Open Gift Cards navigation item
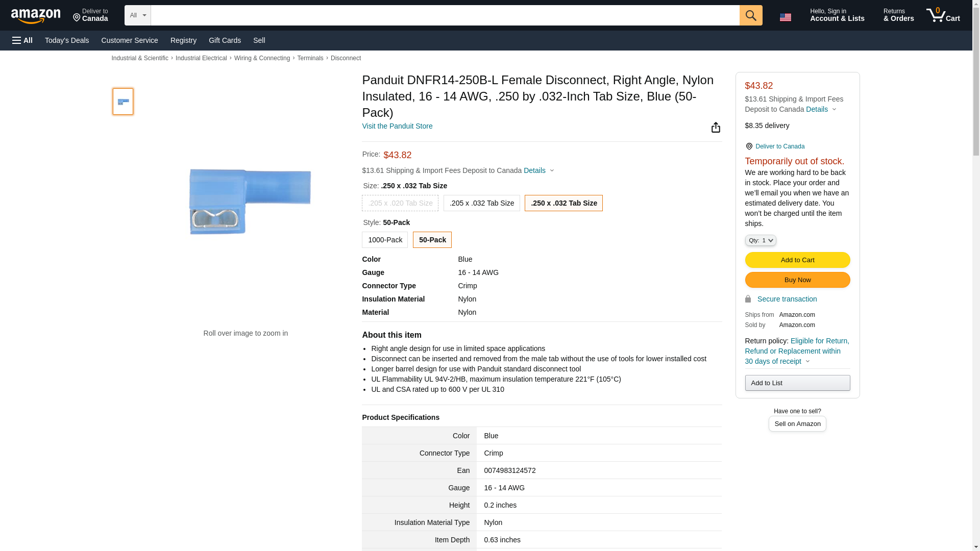980x551 pixels. (x=225, y=40)
